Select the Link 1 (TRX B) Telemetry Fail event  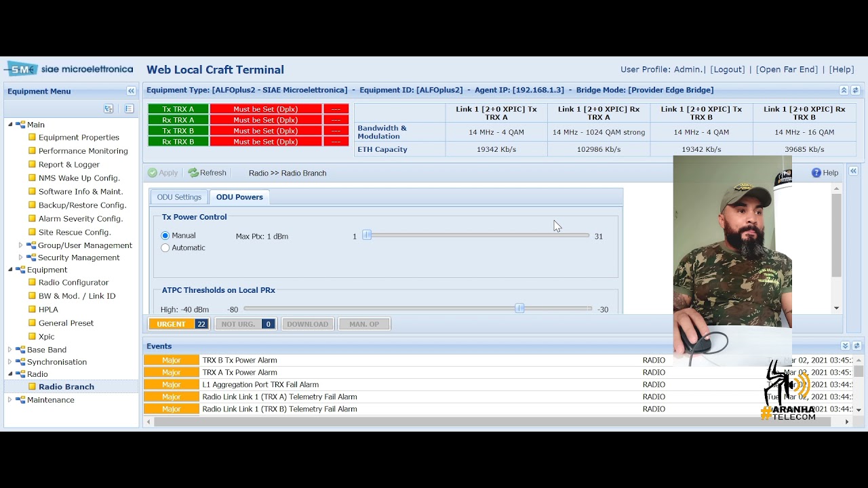(498, 409)
